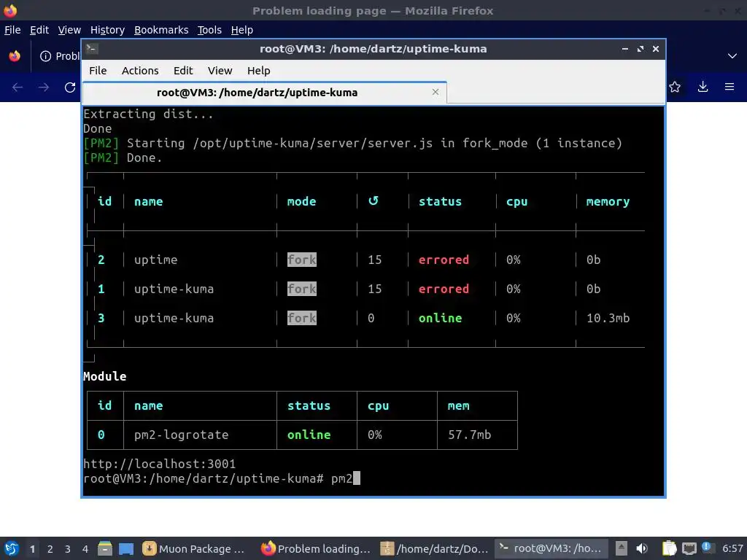The width and height of the screenshot is (747, 560).
Task: Click the 'Module' heading text
Action: click(x=105, y=376)
